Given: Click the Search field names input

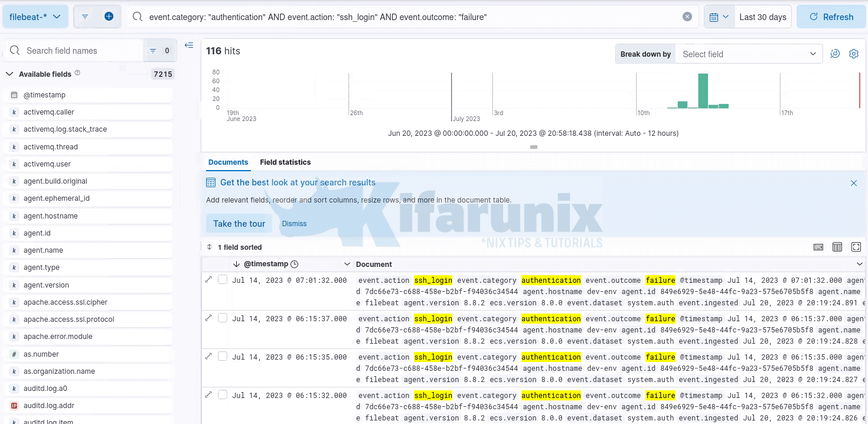Looking at the screenshot, I should click(x=80, y=51).
